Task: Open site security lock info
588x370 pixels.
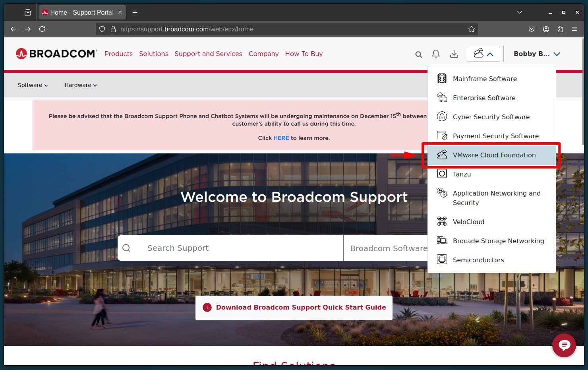Action: (x=113, y=29)
